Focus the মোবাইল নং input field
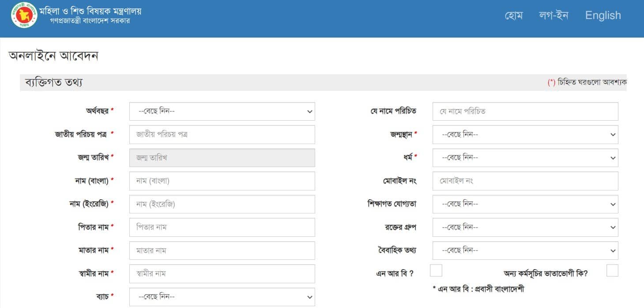The image size is (644, 308). coord(525,181)
